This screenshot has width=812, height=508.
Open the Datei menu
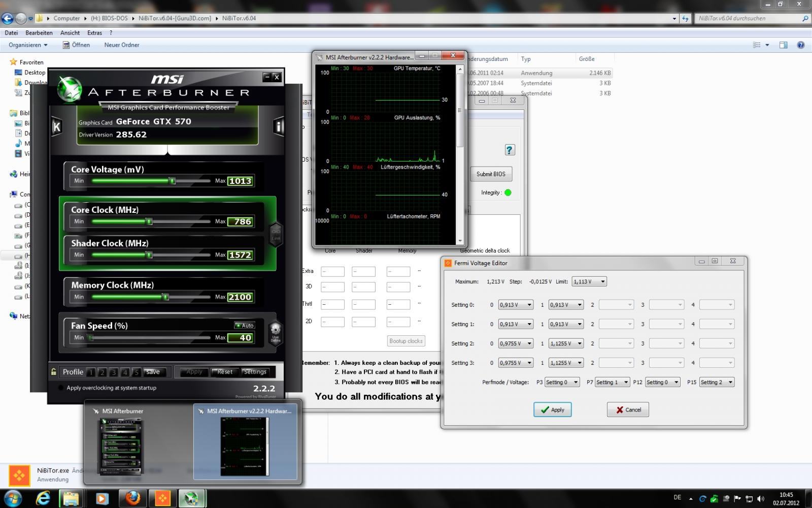coord(11,33)
